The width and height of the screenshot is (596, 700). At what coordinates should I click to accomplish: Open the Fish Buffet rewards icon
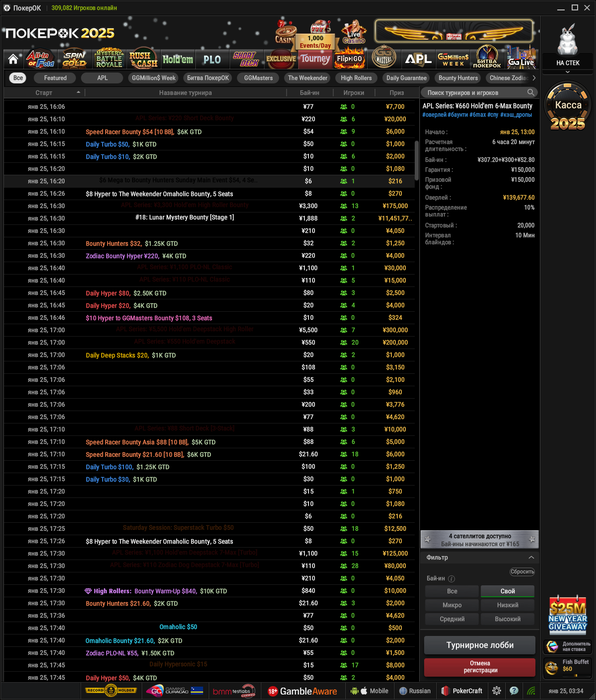(x=567, y=667)
